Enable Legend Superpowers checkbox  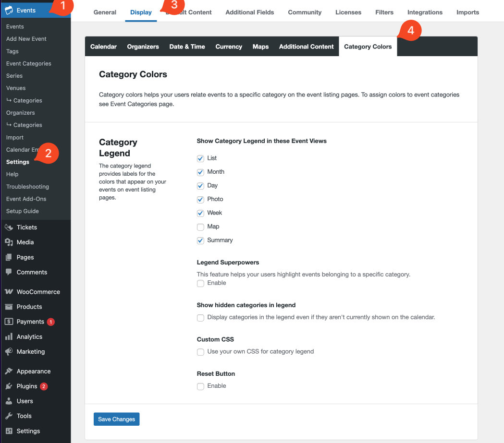click(201, 283)
